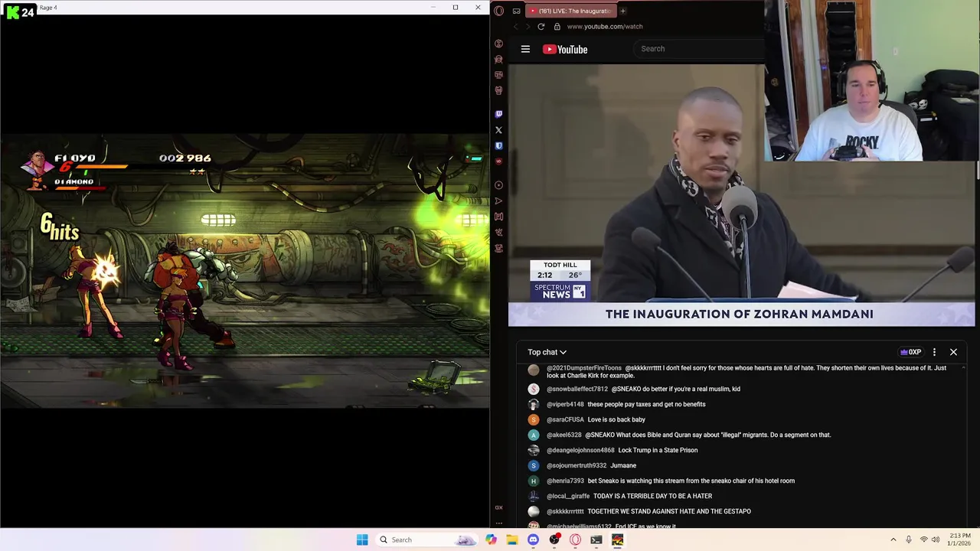
Task: Click the Windows taskbar Search box
Action: point(427,540)
